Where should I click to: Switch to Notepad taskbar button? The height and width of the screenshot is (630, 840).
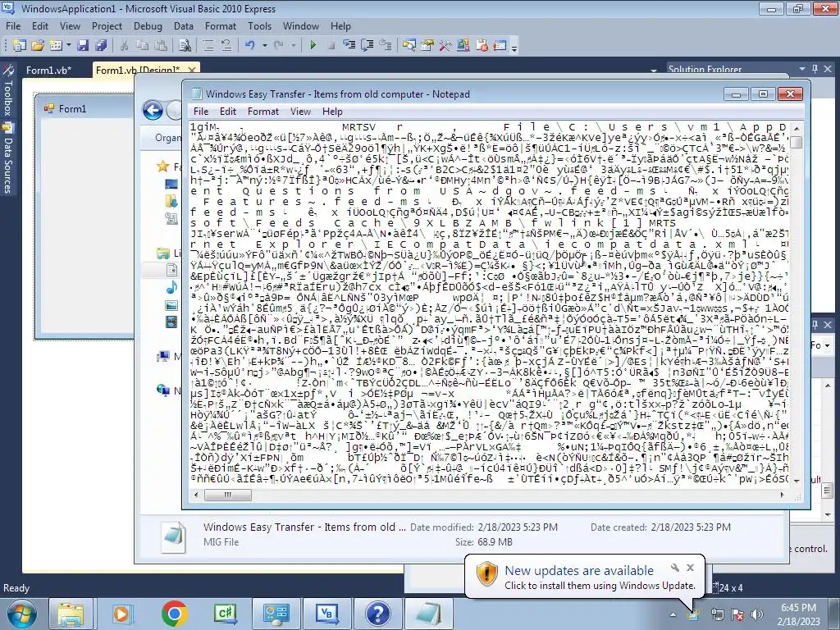pos(428,614)
